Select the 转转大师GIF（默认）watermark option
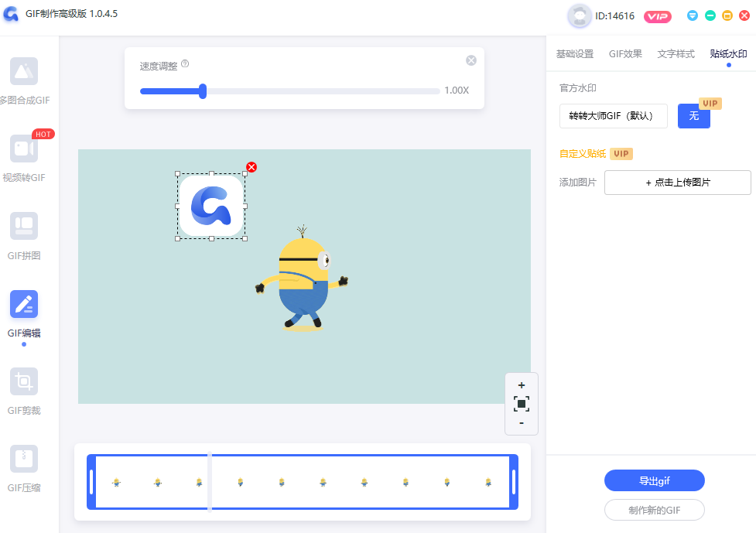This screenshot has width=756, height=533. pos(614,116)
